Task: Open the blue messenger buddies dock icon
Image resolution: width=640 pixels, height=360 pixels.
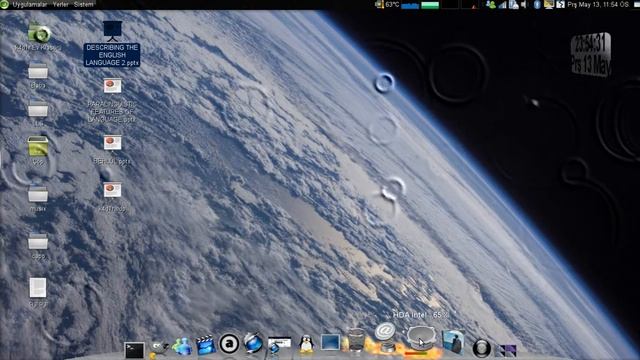Action: pyautogui.click(x=182, y=347)
